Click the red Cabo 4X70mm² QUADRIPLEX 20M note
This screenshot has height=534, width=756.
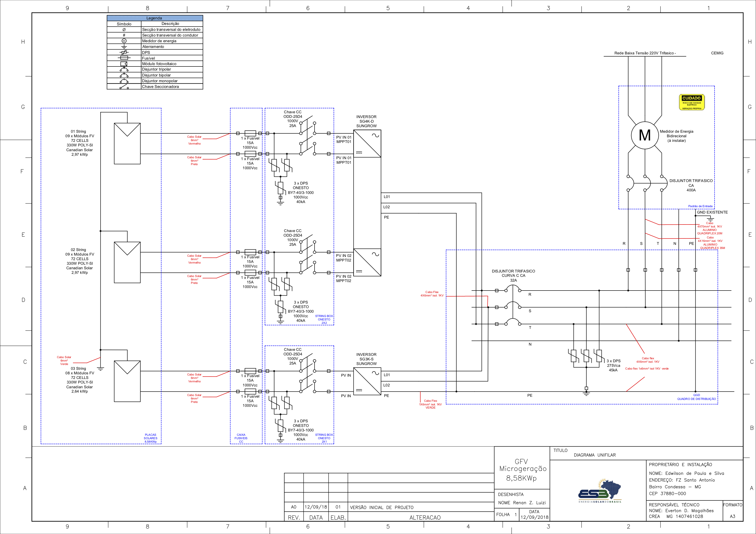[710, 228]
